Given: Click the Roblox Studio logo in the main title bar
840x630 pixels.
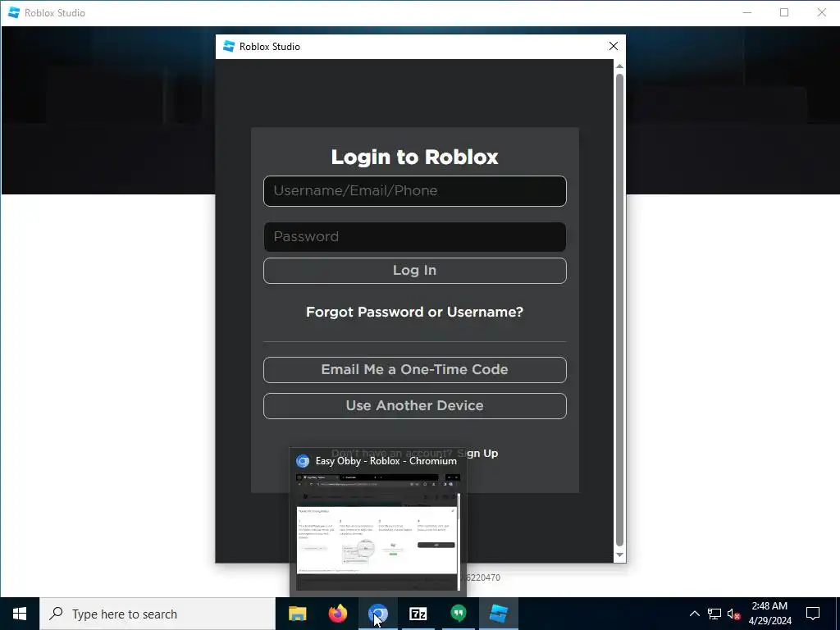Looking at the screenshot, I should (14, 12).
